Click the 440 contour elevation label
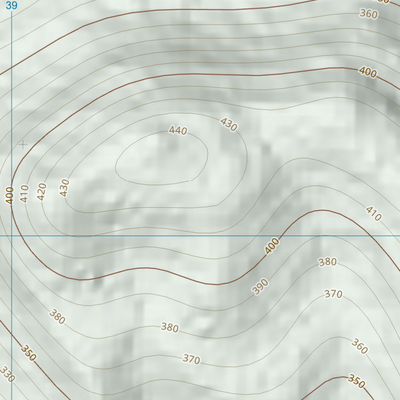400x400 pixels. [x=178, y=130]
